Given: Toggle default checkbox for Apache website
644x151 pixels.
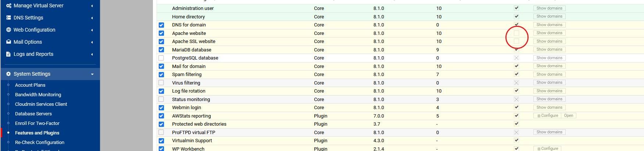Looking at the screenshot, I should coord(516,33).
